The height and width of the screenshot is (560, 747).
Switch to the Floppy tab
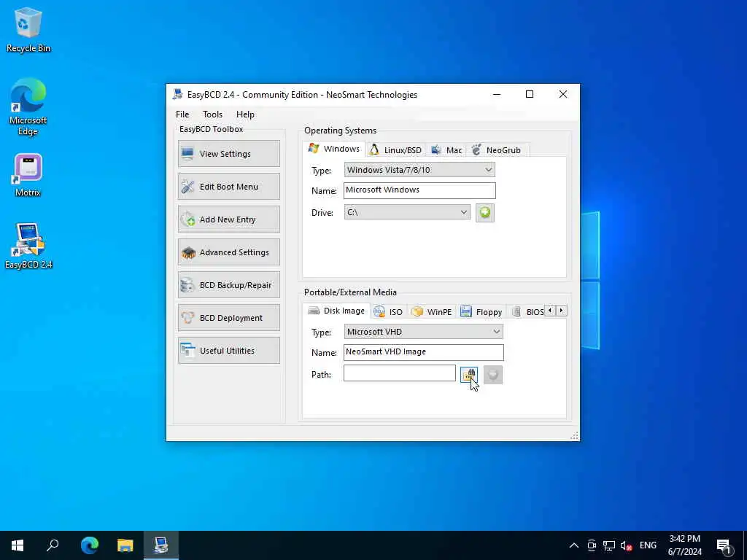pos(481,312)
